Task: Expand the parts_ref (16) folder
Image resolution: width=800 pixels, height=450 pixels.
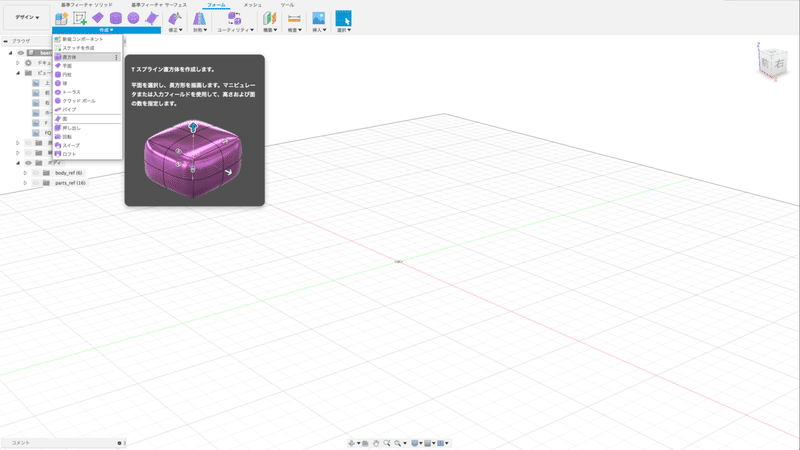Action: click(25, 183)
